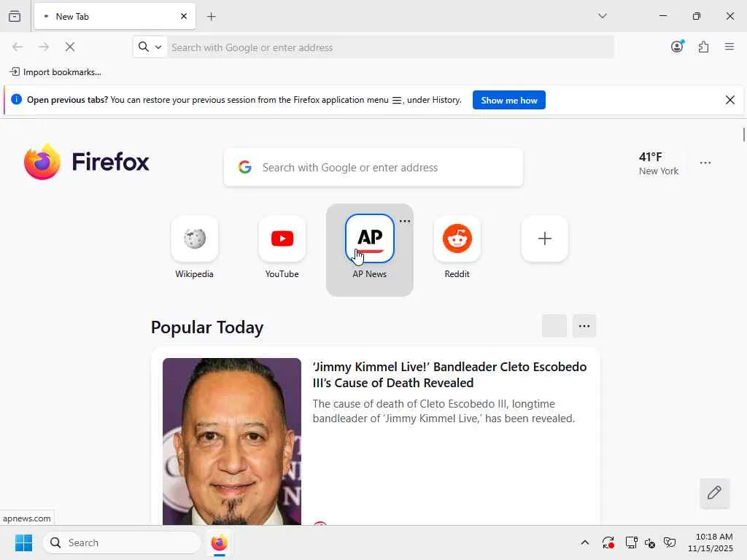Click the info icon in notification bar

[x=16, y=99]
